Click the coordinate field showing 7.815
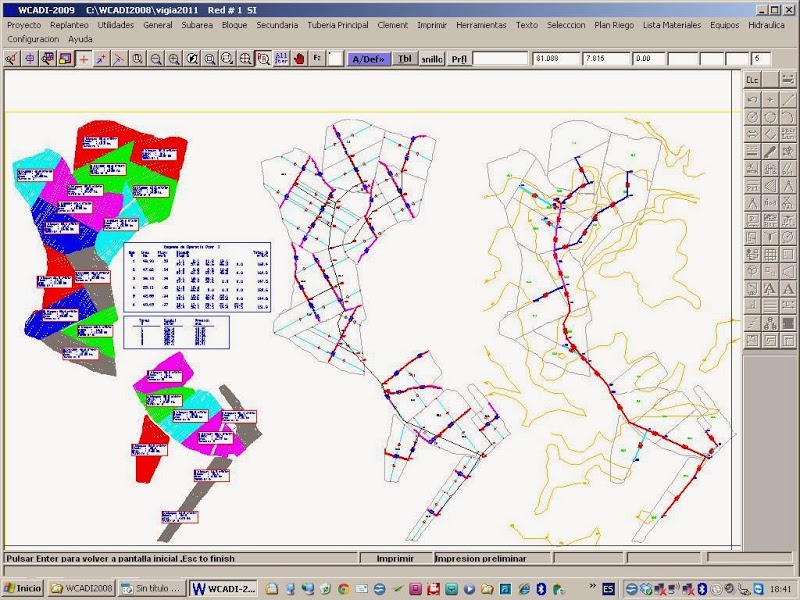The image size is (800, 600). click(x=607, y=59)
